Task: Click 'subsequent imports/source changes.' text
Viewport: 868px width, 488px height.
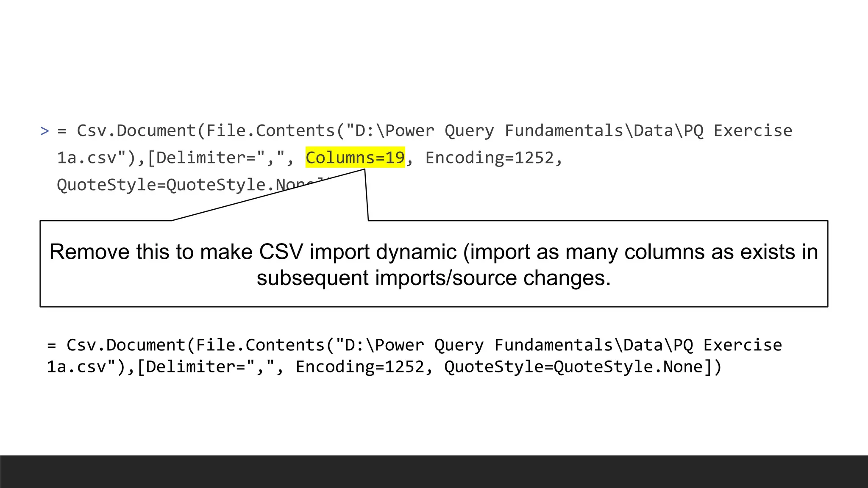Action: coord(434,278)
